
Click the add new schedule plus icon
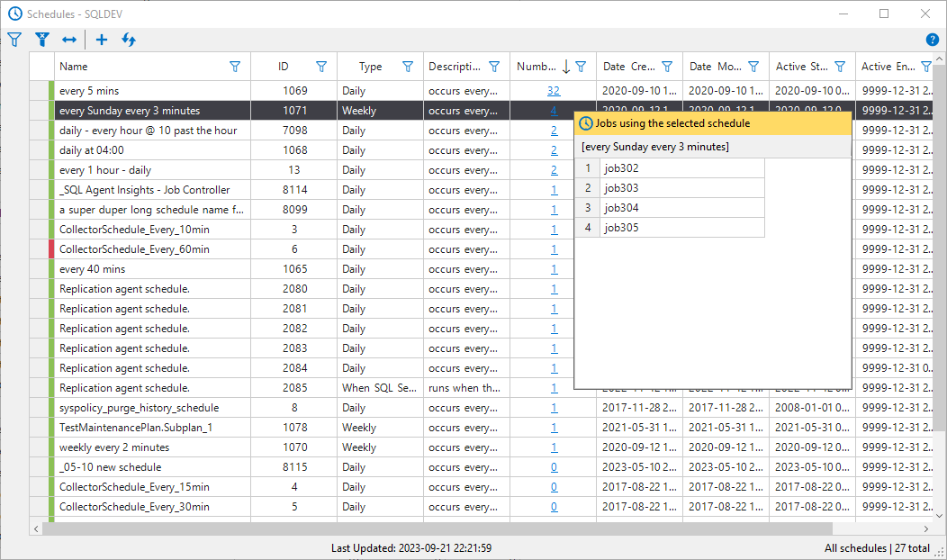click(102, 40)
